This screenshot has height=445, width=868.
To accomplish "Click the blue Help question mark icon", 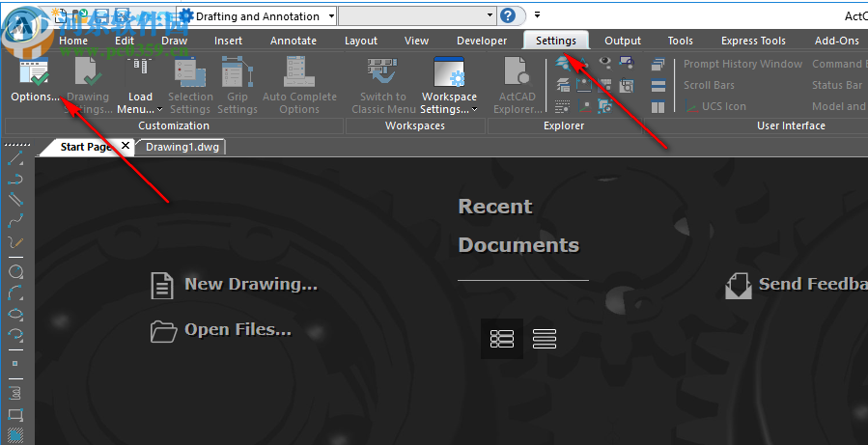I will (508, 15).
